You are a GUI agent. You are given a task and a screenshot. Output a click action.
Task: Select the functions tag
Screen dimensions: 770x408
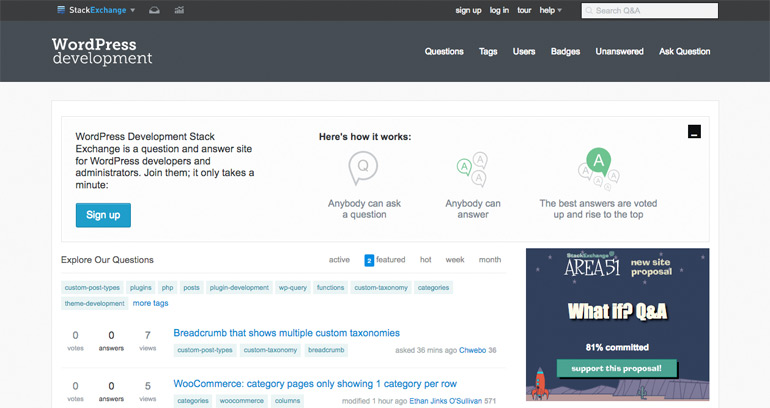pos(330,288)
